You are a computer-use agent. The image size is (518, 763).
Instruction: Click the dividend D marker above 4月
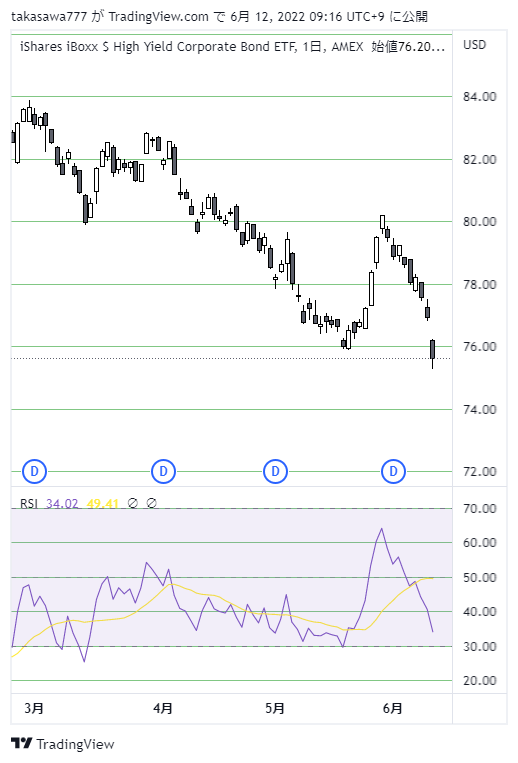163,471
